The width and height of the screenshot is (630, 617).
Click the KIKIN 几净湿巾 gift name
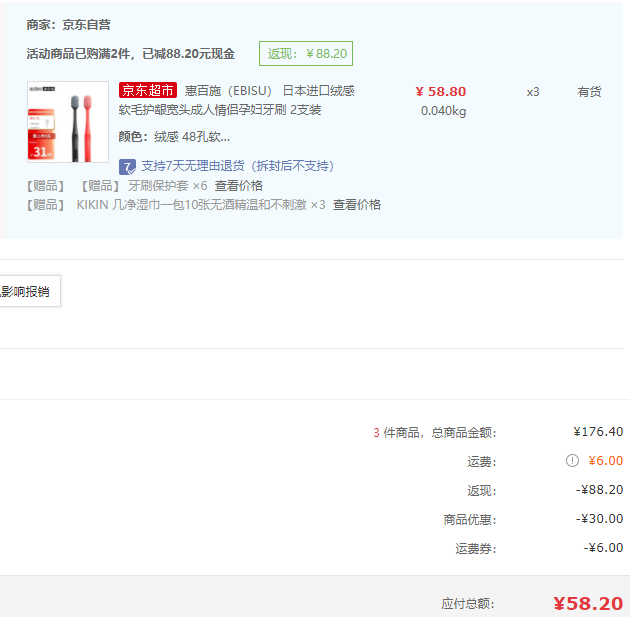(x=191, y=205)
